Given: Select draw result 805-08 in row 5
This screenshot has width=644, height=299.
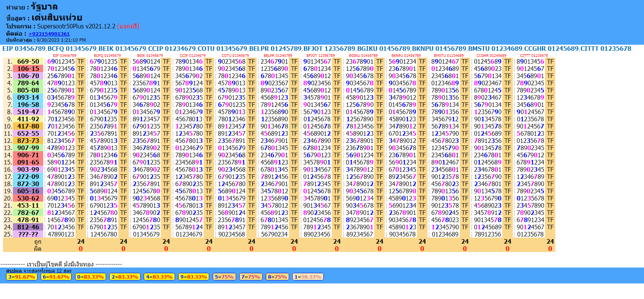Looking at the screenshot, I should pyautogui.click(x=28, y=90).
